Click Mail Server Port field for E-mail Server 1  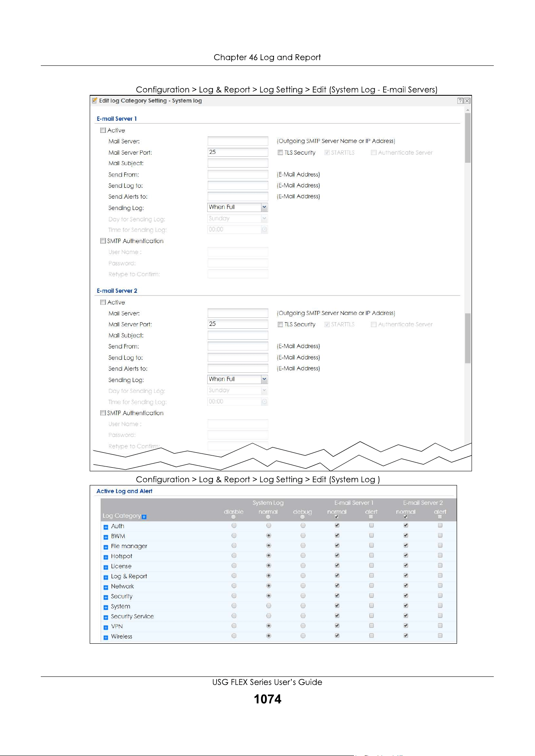(238, 152)
